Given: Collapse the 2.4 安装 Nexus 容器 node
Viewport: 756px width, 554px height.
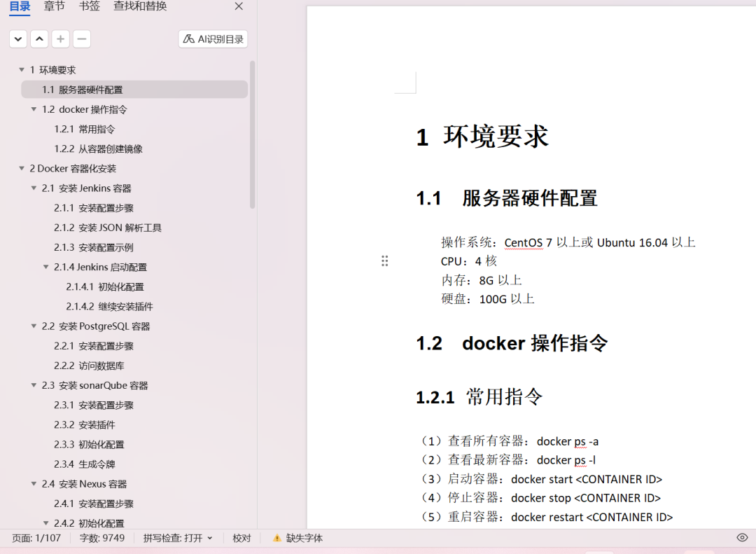Looking at the screenshot, I should 34,483.
